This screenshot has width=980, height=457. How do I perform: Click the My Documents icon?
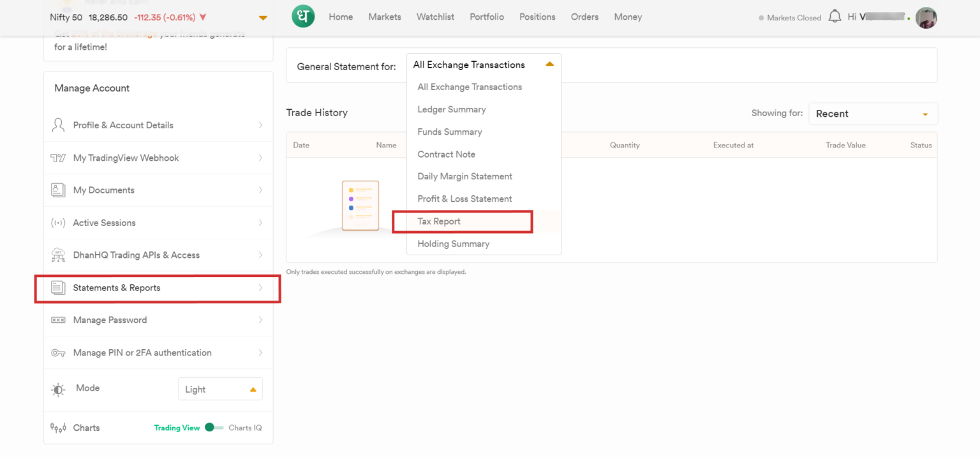click(58, 190)
